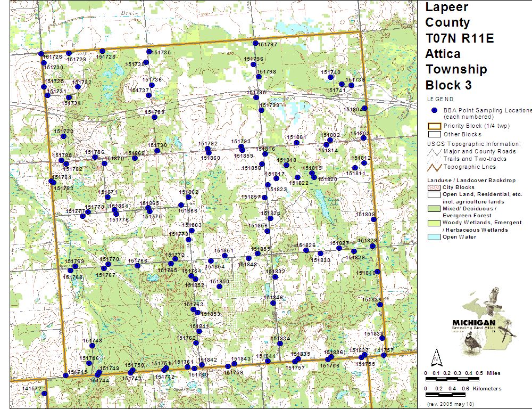532x409 pixels.
Task: Click sampling point 151797 at top of map
Action: [x=255, y=43]
